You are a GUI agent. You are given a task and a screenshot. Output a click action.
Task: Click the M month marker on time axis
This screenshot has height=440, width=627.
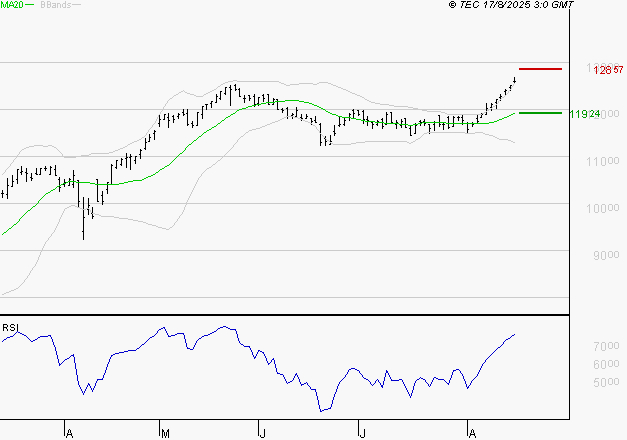[163, 433]
